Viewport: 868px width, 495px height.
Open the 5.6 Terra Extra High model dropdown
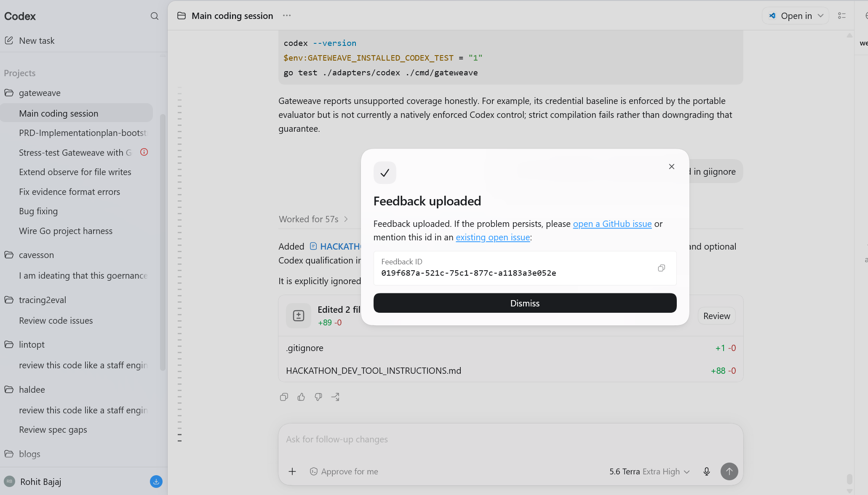tap(649, 471)
